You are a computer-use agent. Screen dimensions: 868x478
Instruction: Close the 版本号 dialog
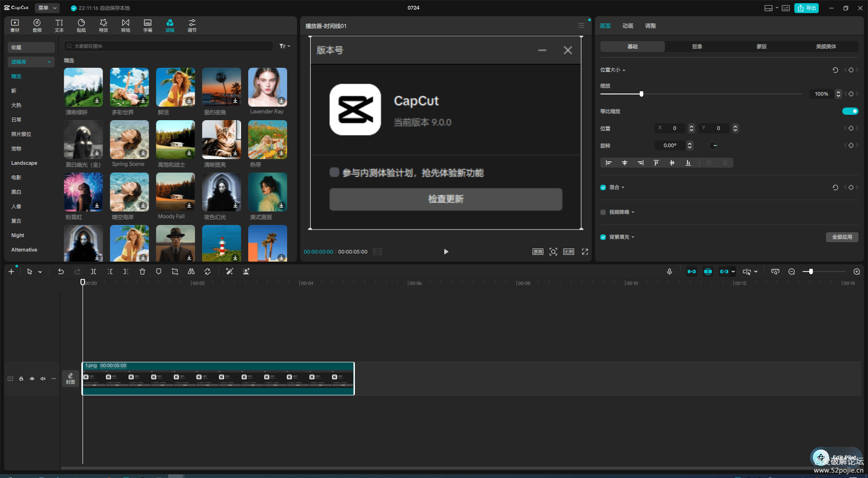coord(568,50)
